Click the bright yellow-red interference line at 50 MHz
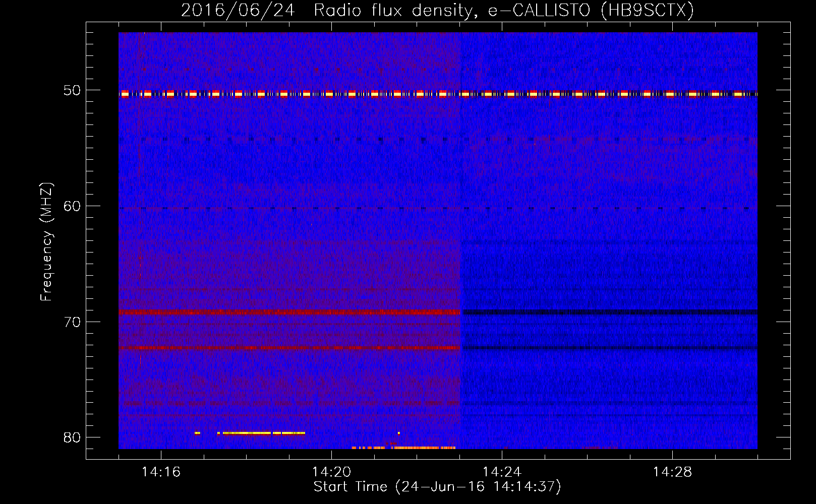 click(x=438, y=94)
